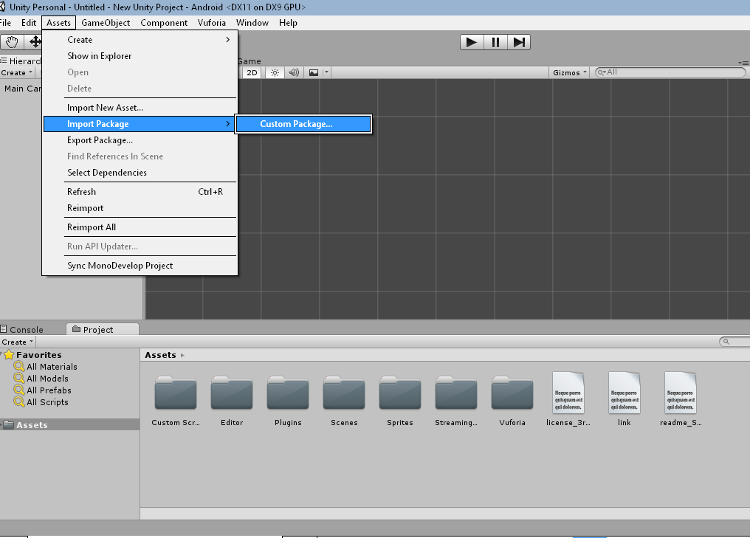Expand the Create submenu in Assets menu

point(138,40)
